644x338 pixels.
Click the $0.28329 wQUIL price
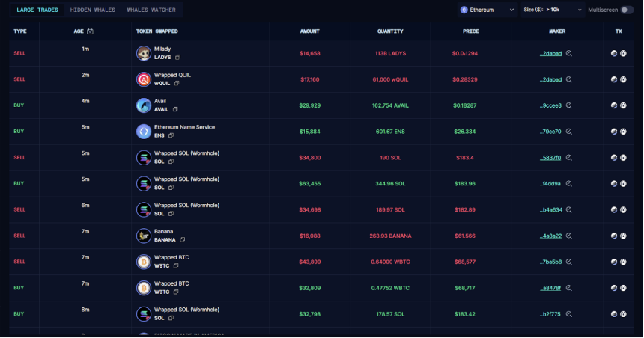[x=465, y=79]
